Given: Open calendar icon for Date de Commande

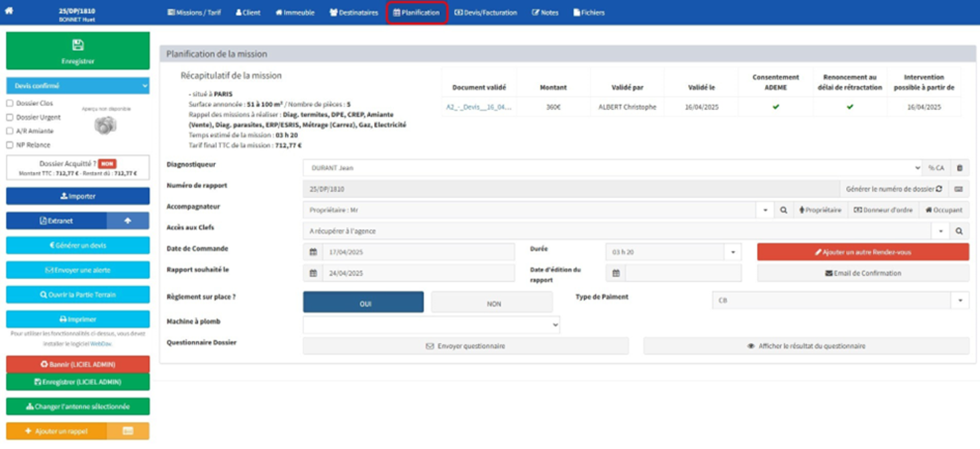Looking at the screenshot, I should [313, 253].
